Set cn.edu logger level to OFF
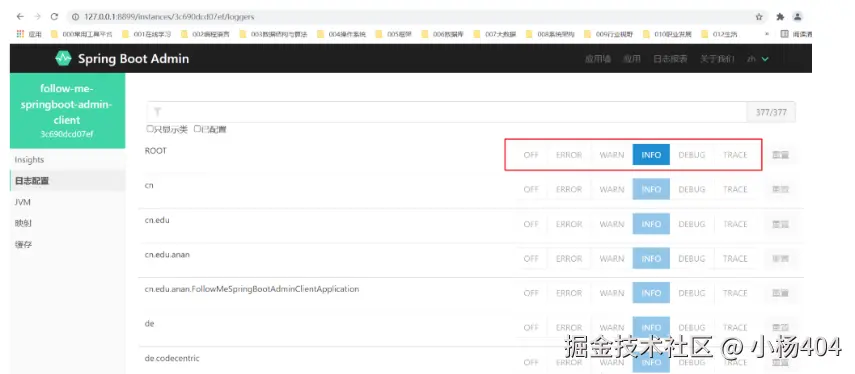Image resolution: width=855 pixels, height=374 pixels. (531, 224)
